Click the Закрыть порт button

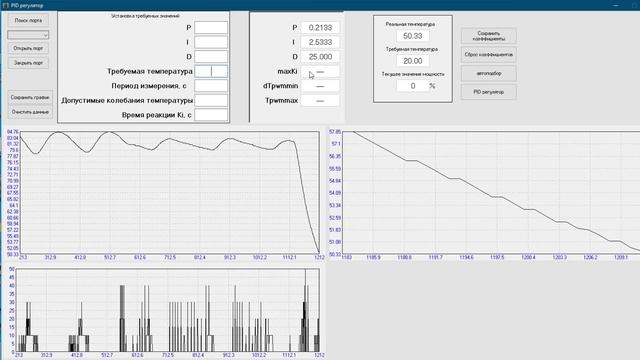[28, 63]
